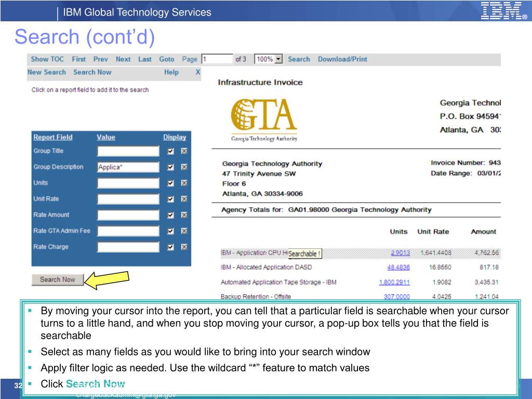The image size is (532, 399).
Task: Click the Display column header
Action: pos(175,137)
